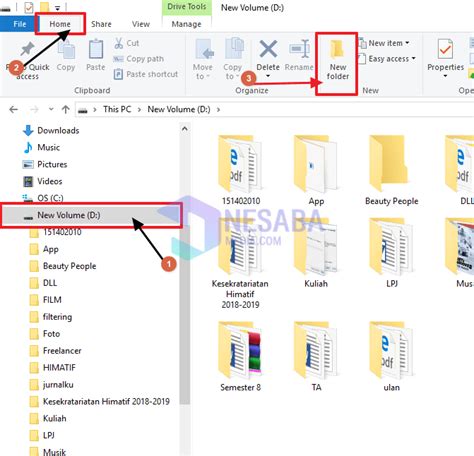474x456 pixels.
Task: Select the Kuliah folder in the file view
Action: tap(316, 253)
